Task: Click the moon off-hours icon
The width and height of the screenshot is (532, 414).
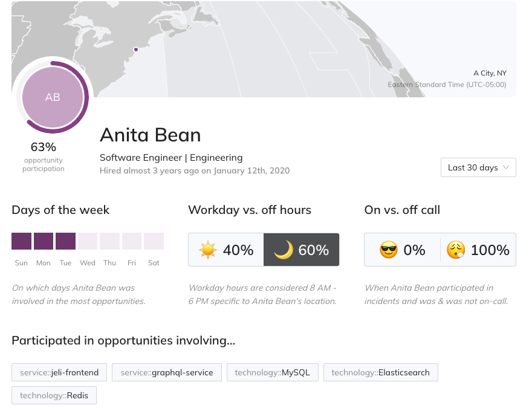Action: [283, 250]
